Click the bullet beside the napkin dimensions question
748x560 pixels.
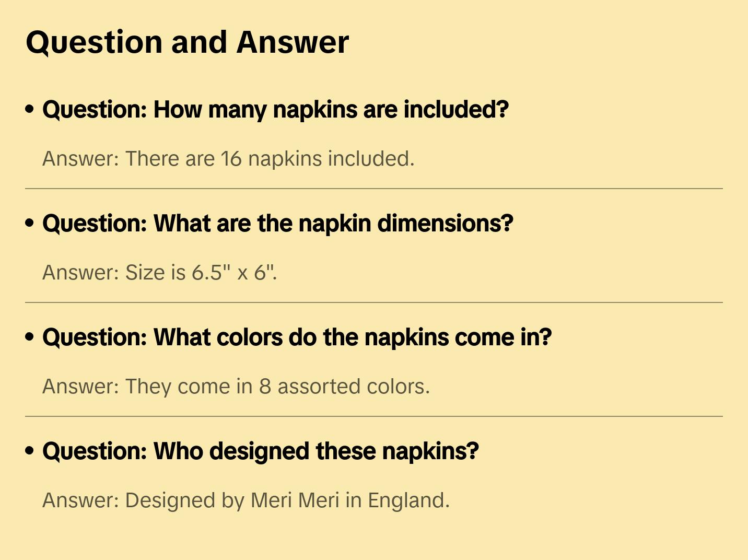(30, 223)
